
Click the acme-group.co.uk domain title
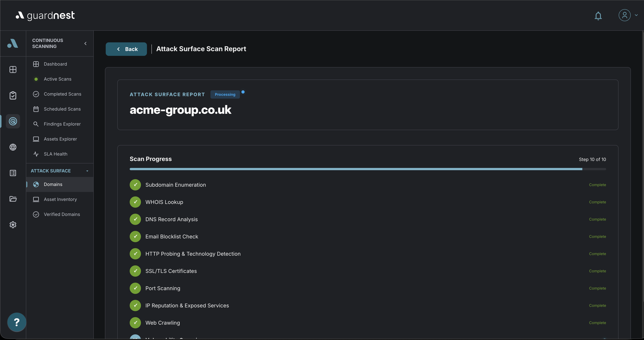point(180,110)
